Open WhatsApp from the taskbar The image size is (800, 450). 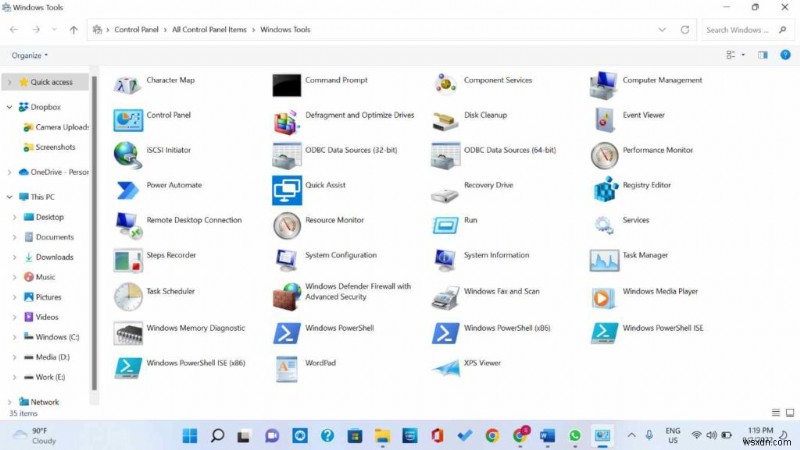point(574,435)
